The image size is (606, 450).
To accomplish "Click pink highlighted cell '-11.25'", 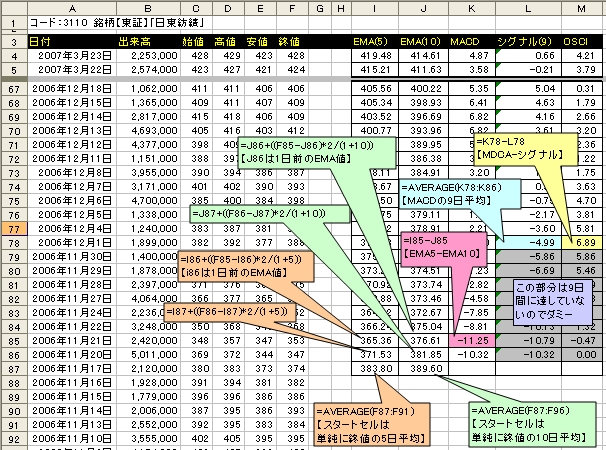I will tap(472, 341).
